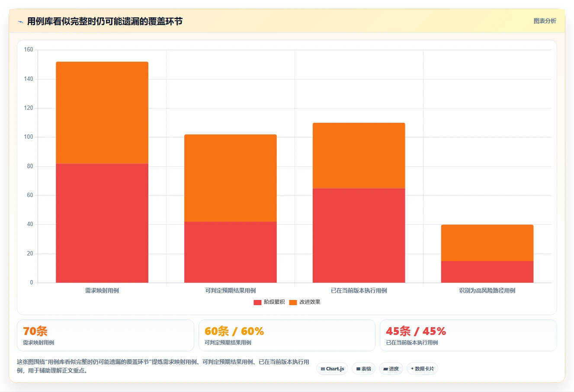Click the y-axis value 160
The width and height of the screenshot is (574, 392).
pos(29,50)
